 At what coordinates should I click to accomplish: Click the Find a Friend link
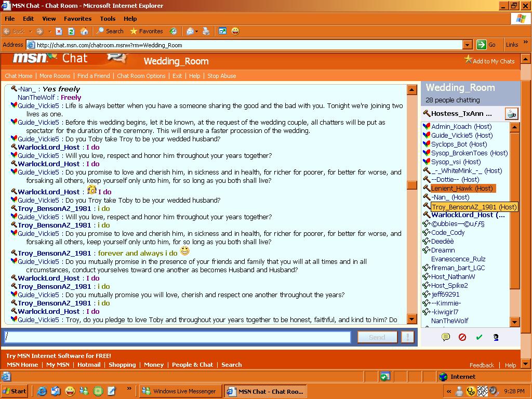[x=94, y=76]
